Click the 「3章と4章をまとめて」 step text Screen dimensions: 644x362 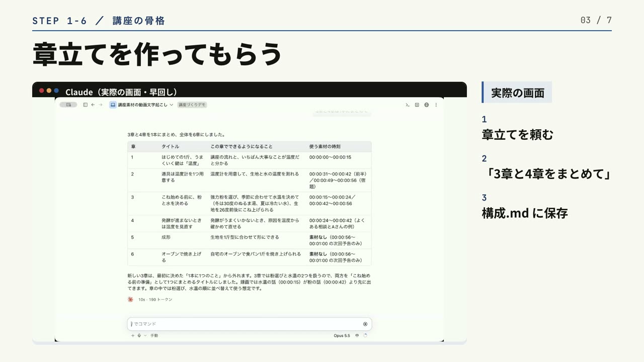547,174
